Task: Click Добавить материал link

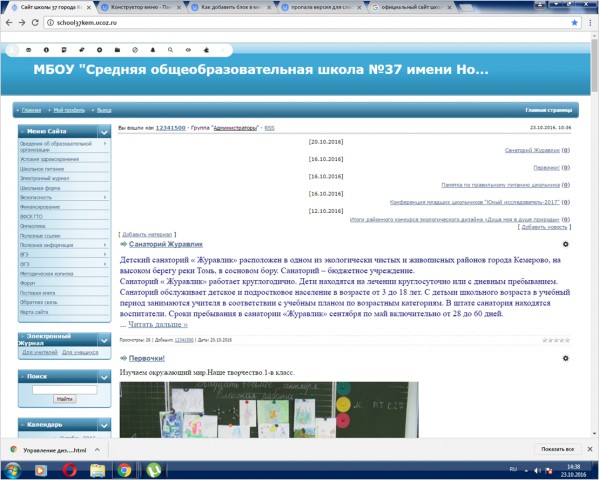Action: tap(147, 234)
